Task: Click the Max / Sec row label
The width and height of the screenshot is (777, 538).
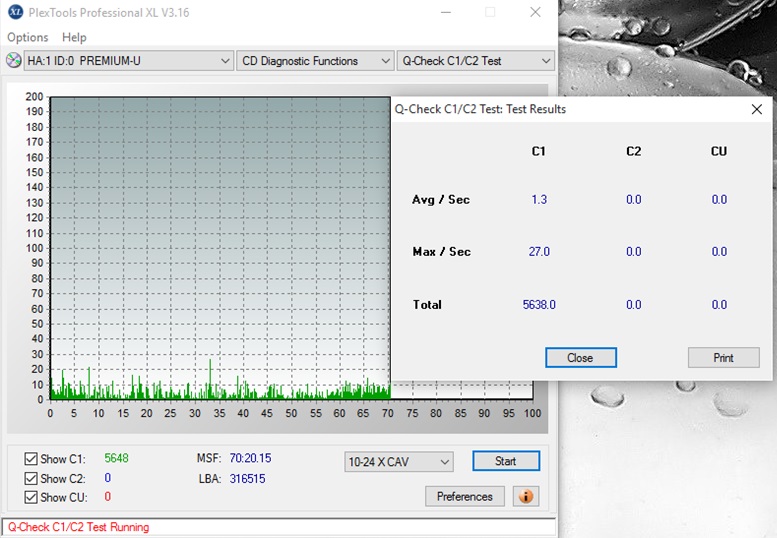Action: (442, 252)
